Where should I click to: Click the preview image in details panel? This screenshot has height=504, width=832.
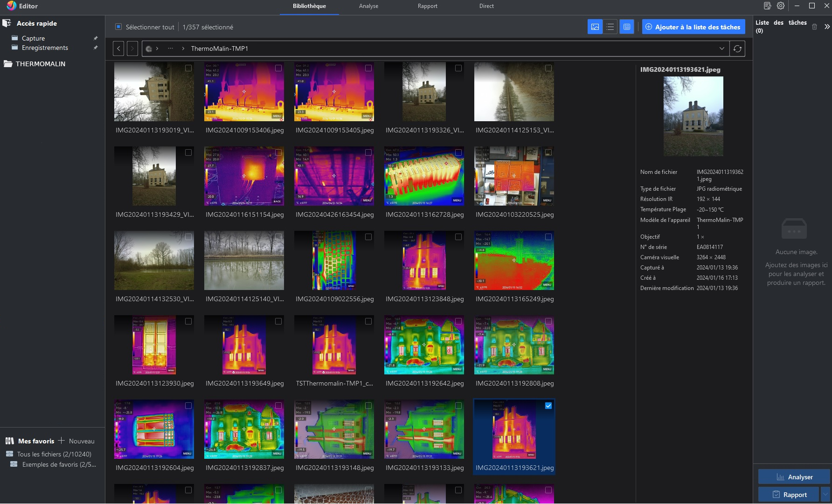pyautogui.click(x=693, y=116)
